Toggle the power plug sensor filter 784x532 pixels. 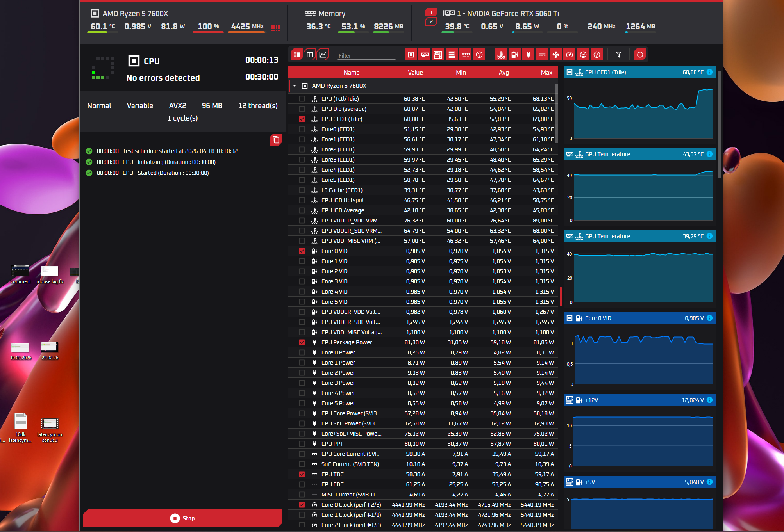coord(529,55)
